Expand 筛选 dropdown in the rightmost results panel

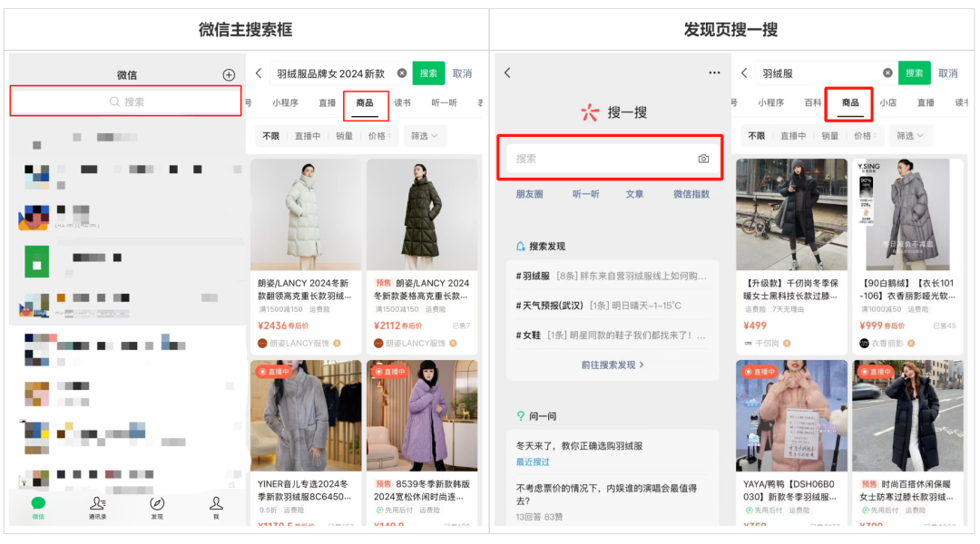pyautogui.click(x=909, y=136)
